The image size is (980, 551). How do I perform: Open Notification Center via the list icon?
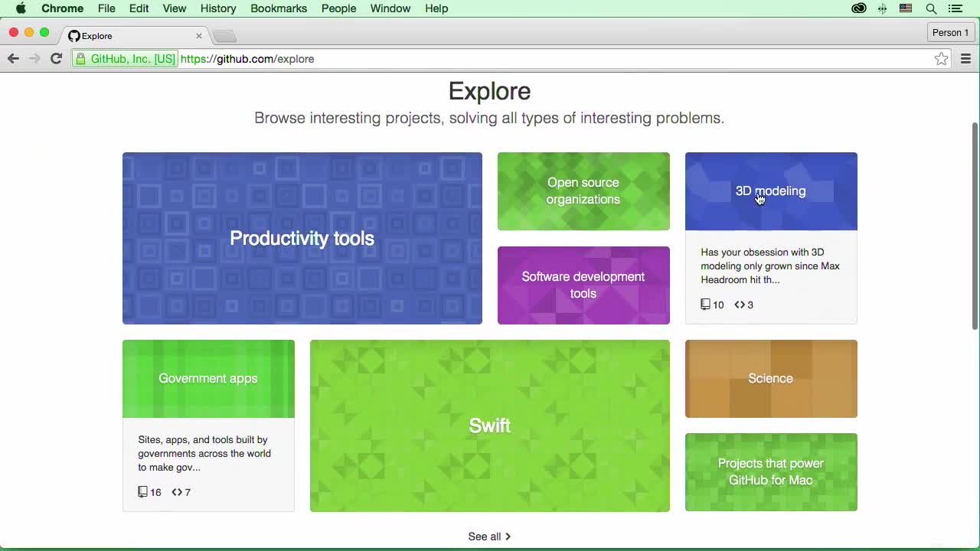pyautogui.click(x=955, y=8)
